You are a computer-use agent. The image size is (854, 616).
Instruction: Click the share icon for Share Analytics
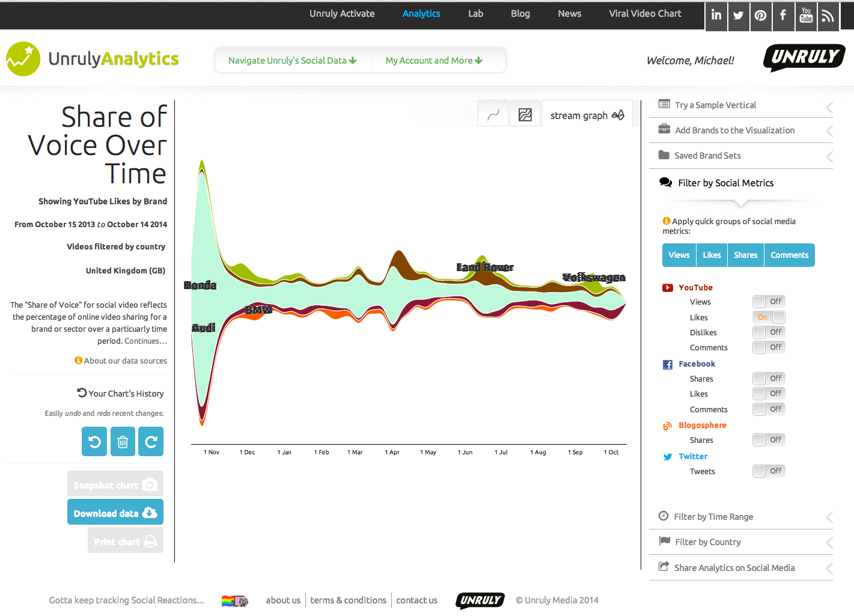(663, 566)
